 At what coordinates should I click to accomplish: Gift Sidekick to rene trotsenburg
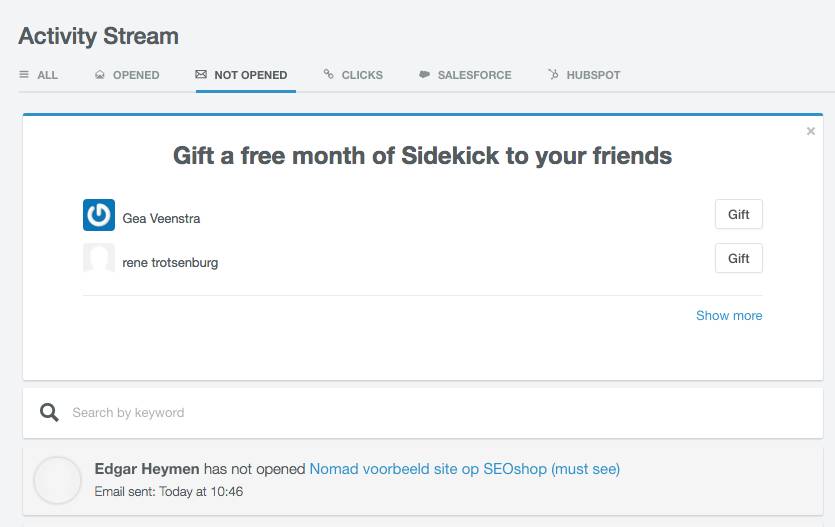pos(738,258)
